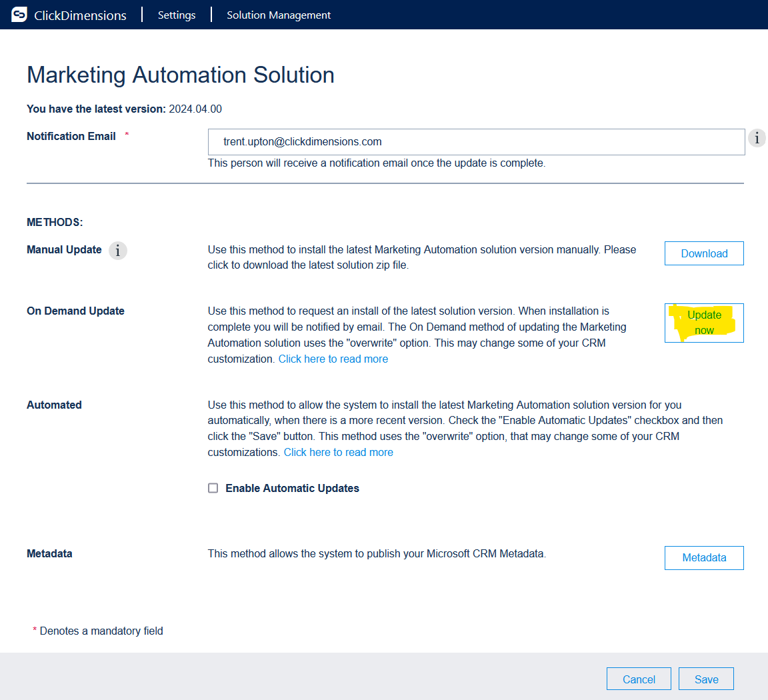Click the 'Notification Email' field label

[71, 136]
